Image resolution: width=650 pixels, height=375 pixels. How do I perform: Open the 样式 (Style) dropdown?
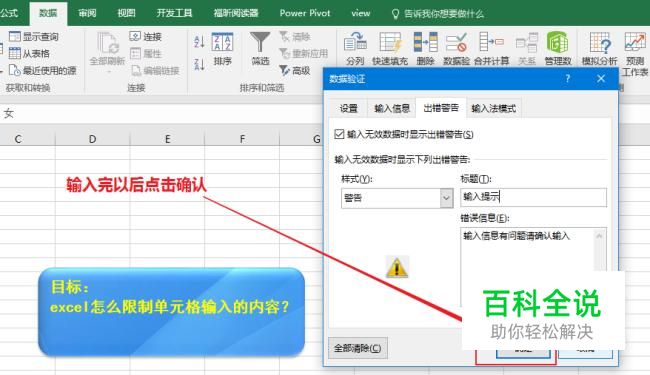[x=446, y=198]
